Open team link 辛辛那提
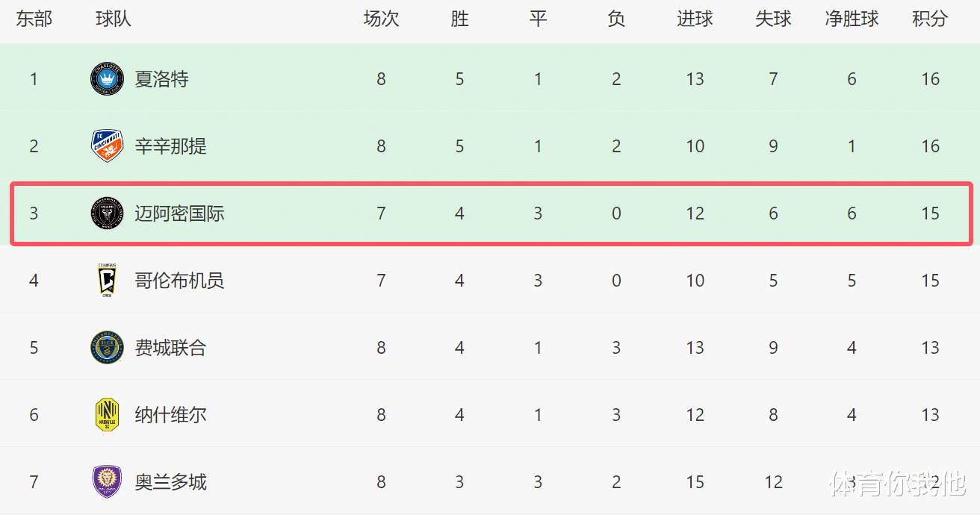The width and height of the screenshot is (980, 515). pyautogui.click(x=170, y=146)
